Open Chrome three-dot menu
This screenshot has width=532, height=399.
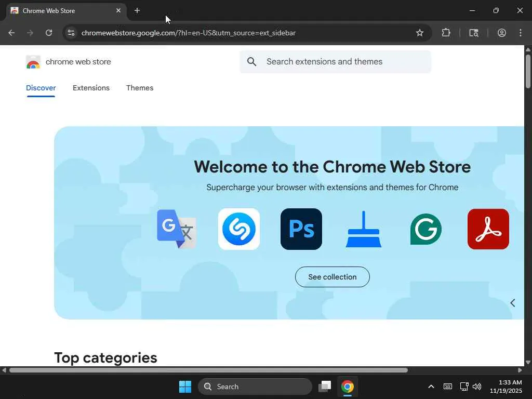521,33
